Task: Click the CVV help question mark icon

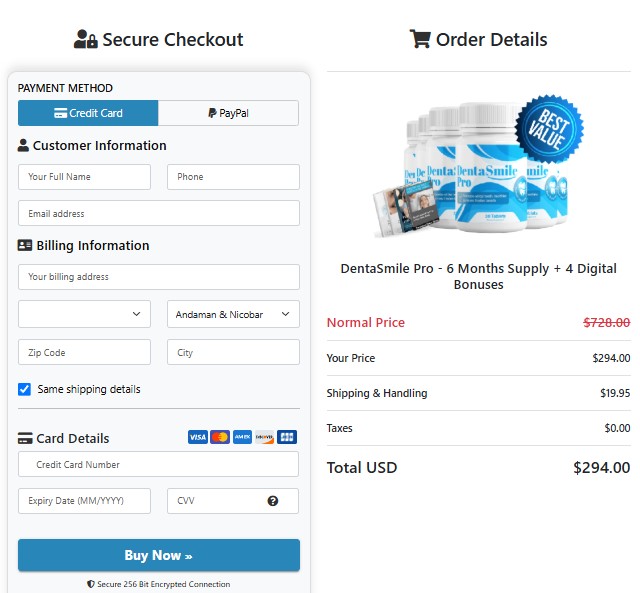Action: 273,501
